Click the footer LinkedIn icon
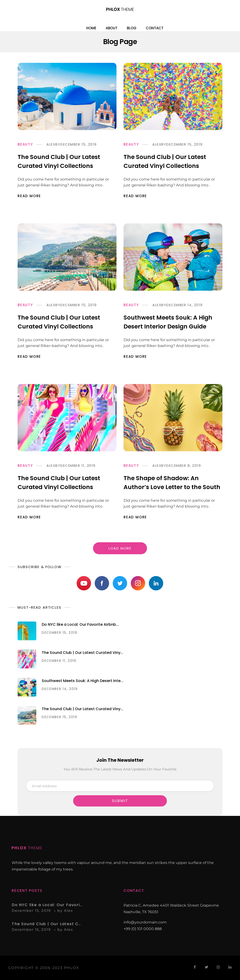The image size is (240, 980). click(230, 967)
